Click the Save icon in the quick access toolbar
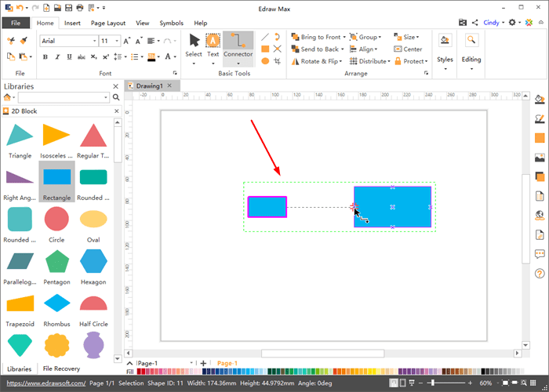The width and height of the screenshot is (549, 392). pos(69,8)
